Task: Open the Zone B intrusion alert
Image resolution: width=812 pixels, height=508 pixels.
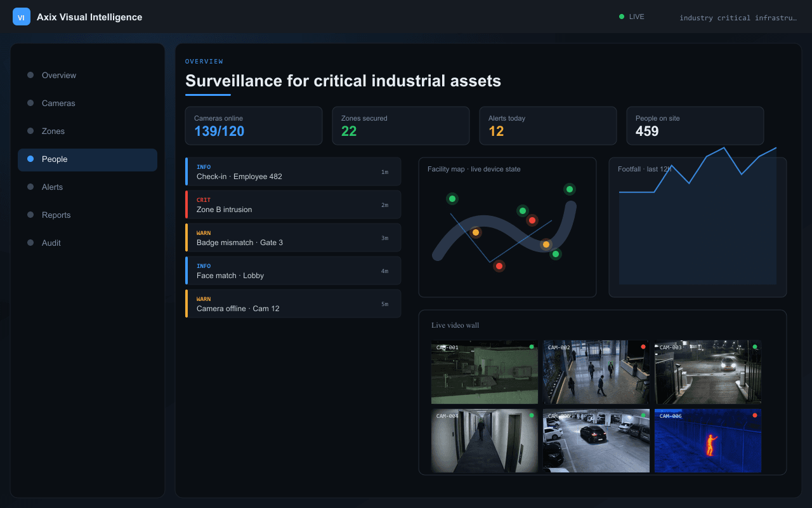Action: click(293, 204)
